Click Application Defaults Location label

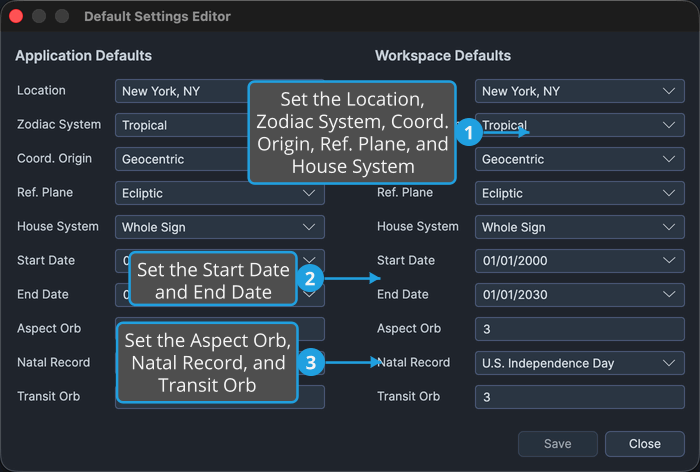point(41,90)
